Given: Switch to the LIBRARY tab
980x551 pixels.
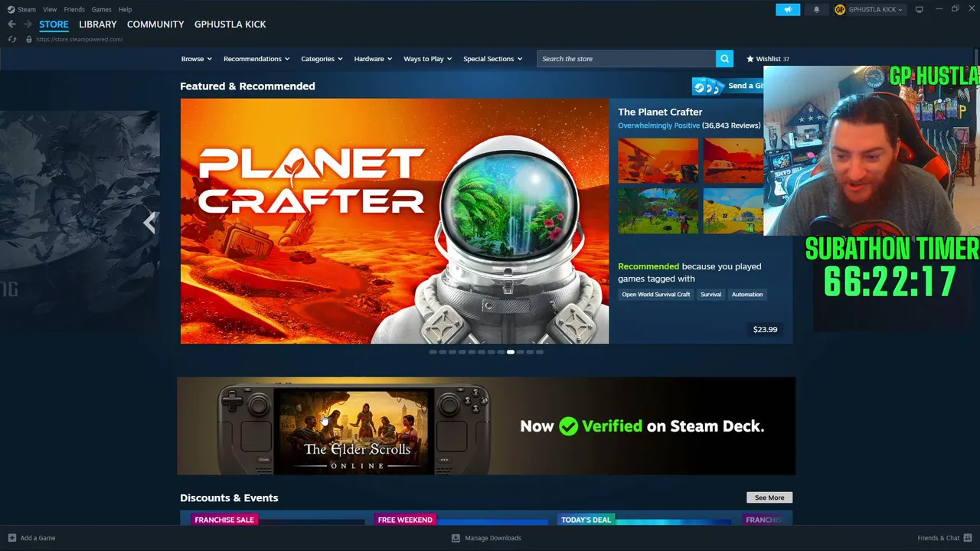Looking at the screenshot, I should coord(98,24).
